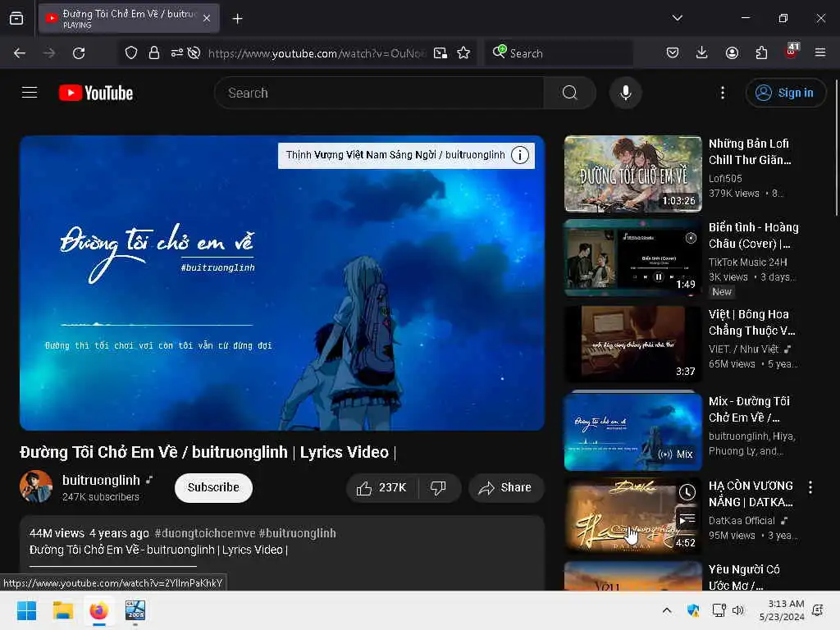Click the #duongtoichoemve hashtag
Viewport: 840px width, 630px height.
tap(204, 533)
